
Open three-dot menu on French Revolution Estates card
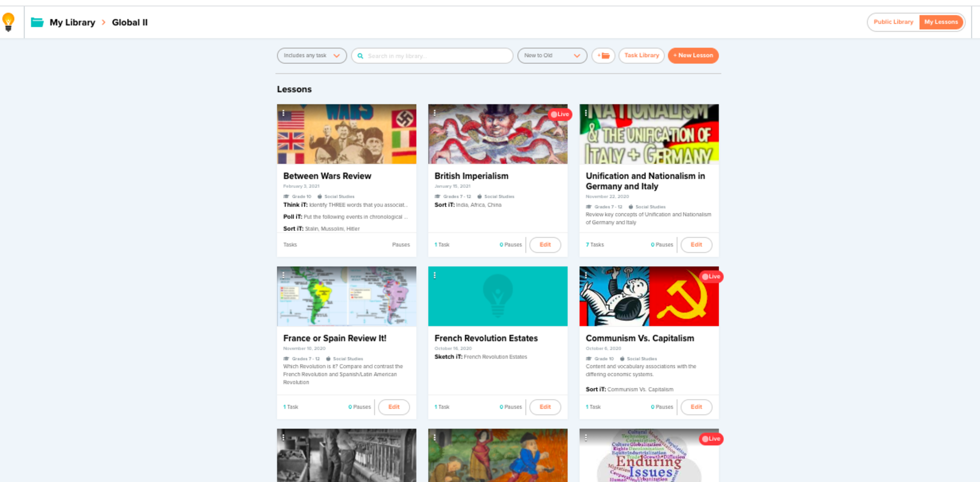point(434,275)
